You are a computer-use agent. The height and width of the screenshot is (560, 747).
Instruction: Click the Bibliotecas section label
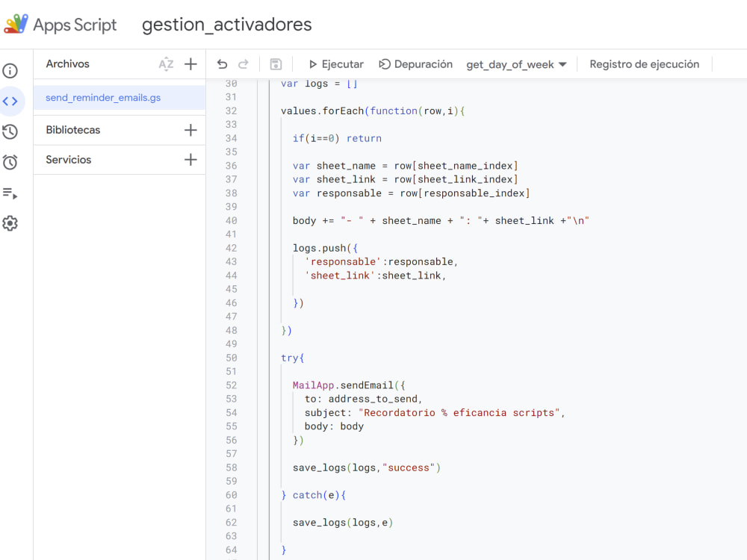73,130
